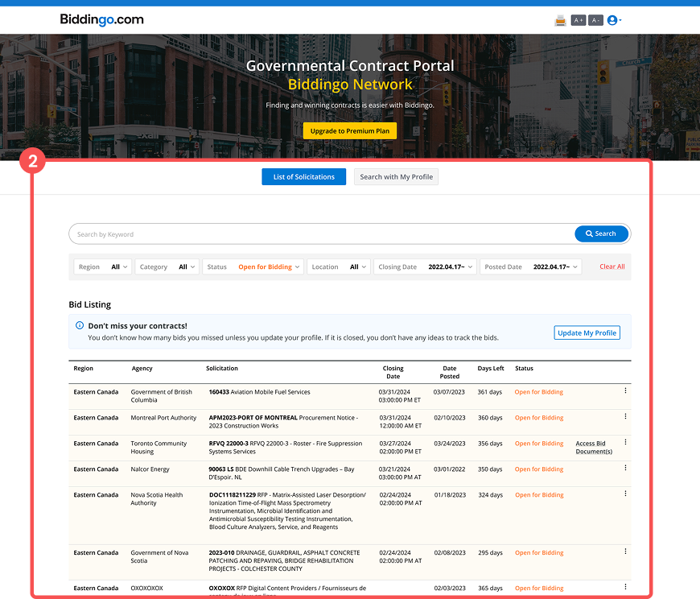The width and height of the screenshot is (700, 599).
Task: Click closing date 03/27/2024 02:00:00 PM ET
Action: 400,448
